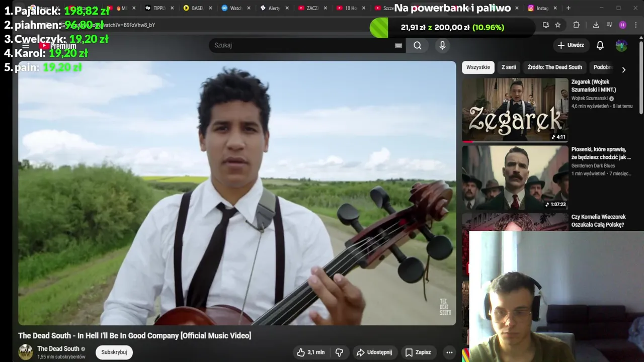644x362 pixels.
Task: Bookmark this page with star icon
Action: [x=558, y=25]
